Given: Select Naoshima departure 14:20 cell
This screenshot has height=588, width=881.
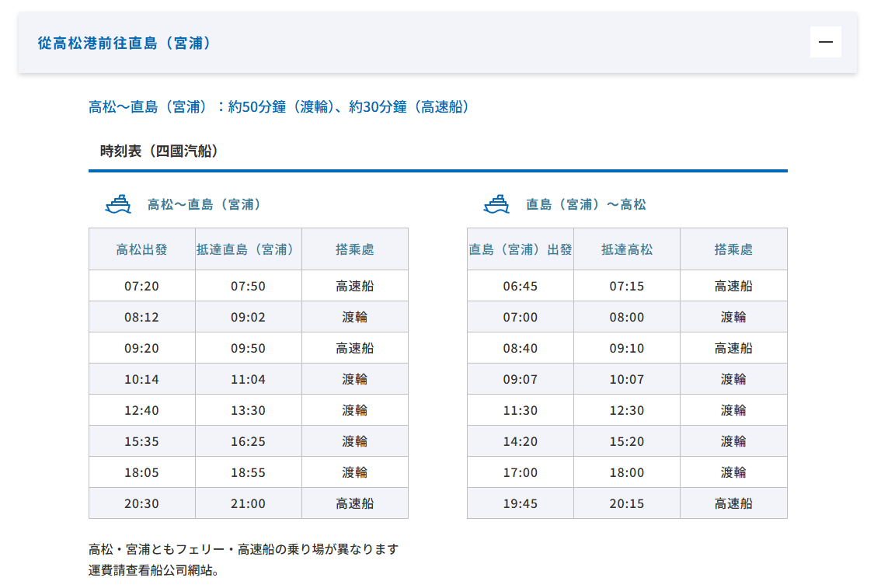Looking at the screenshot, I should tap(521, 441).
